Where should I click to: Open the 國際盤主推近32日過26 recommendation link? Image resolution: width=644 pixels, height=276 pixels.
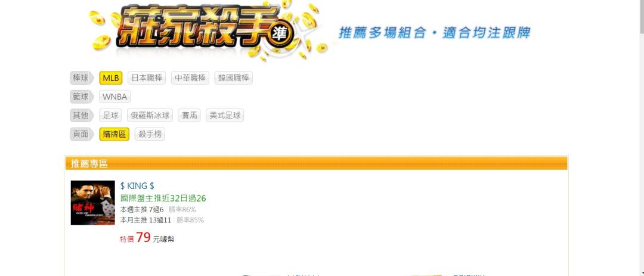[163, 199]
